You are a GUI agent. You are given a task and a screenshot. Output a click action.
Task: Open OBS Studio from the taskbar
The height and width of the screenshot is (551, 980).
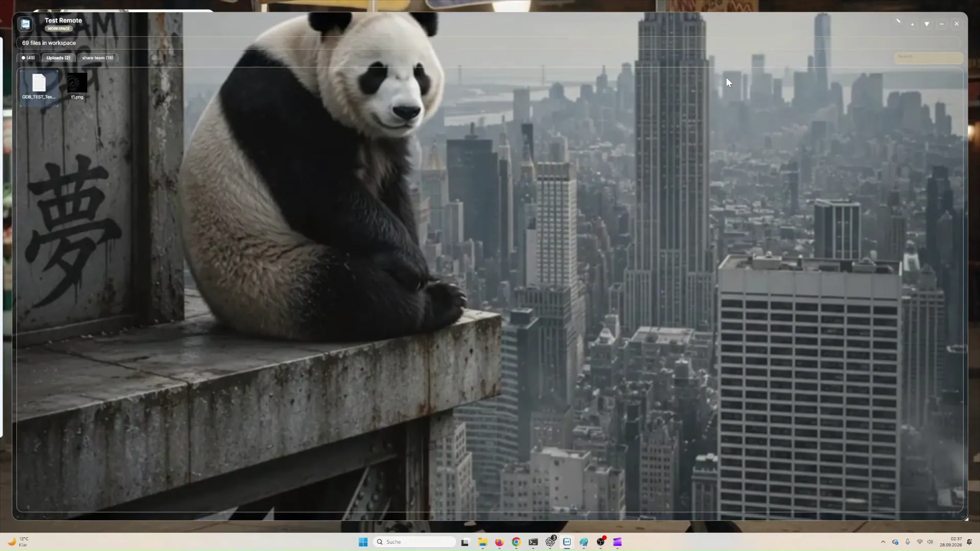point(601,542)
